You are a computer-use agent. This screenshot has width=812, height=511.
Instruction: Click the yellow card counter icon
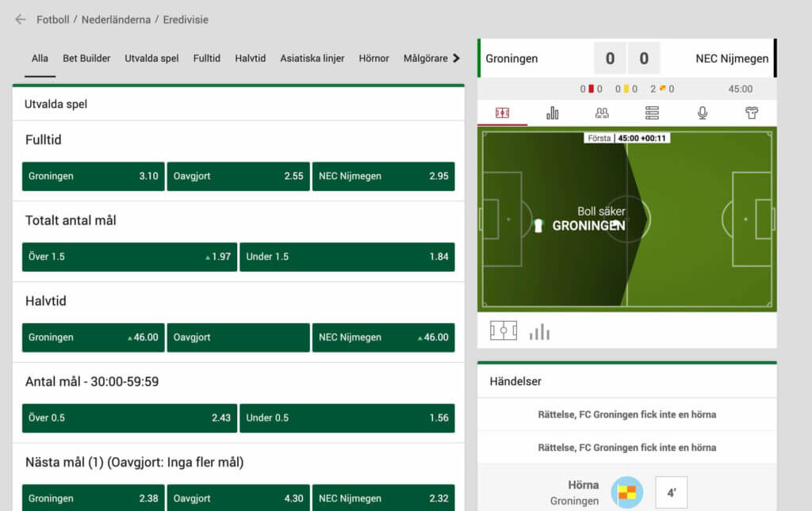(626, 89)
